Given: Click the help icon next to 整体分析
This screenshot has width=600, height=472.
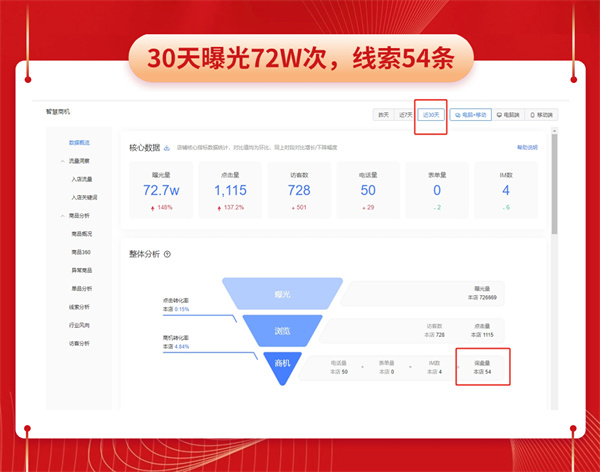Looking at the screenshot, I should [168, 254].
